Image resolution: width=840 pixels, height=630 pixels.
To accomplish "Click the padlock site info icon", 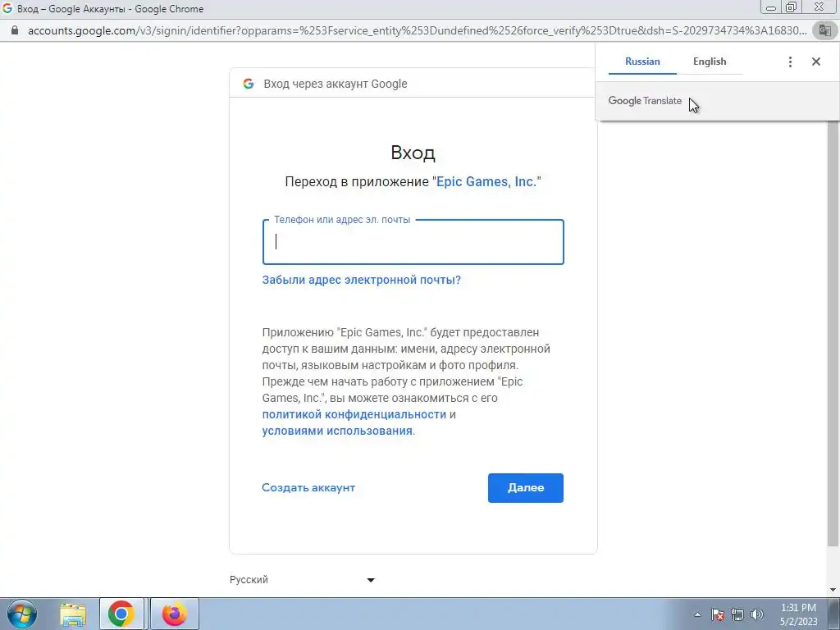I will pos(15,30).
